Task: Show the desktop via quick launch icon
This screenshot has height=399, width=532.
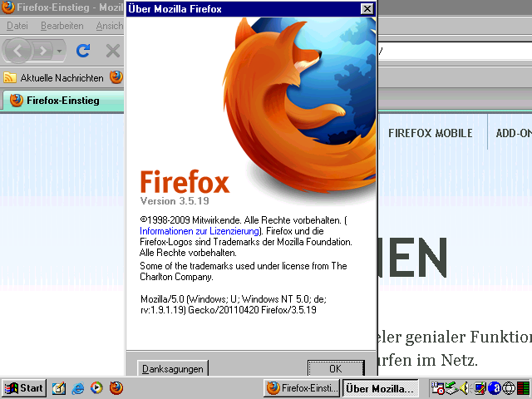Action: (x=58, y=388)
